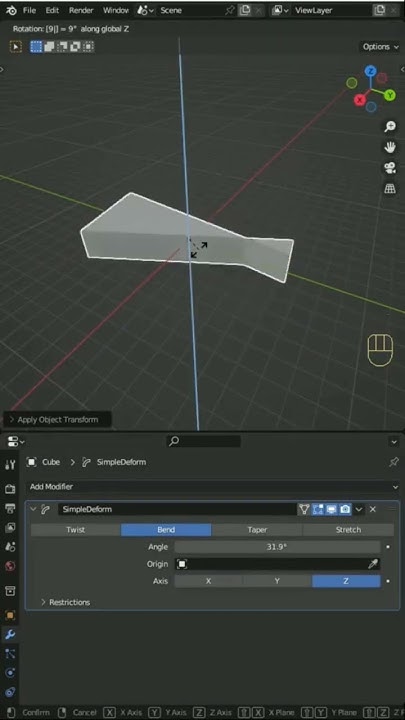
Task: Expand the Apply Object Transform panel
Action: (57, 420)
